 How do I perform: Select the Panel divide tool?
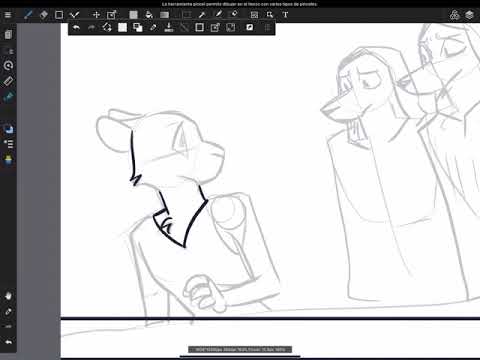pyautogui.click(x=254, y=15)
